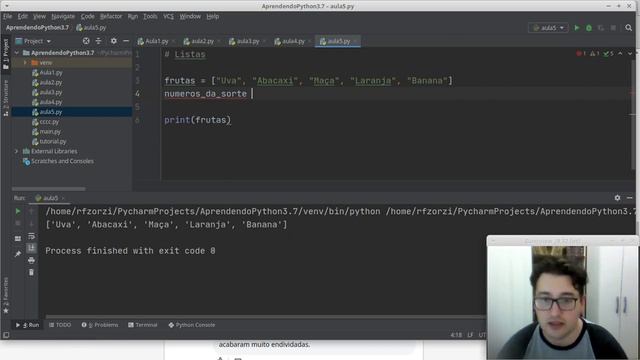640x360 pixels.
Task: Clear Run output with trash icon
Action: [x=31, y=272]
